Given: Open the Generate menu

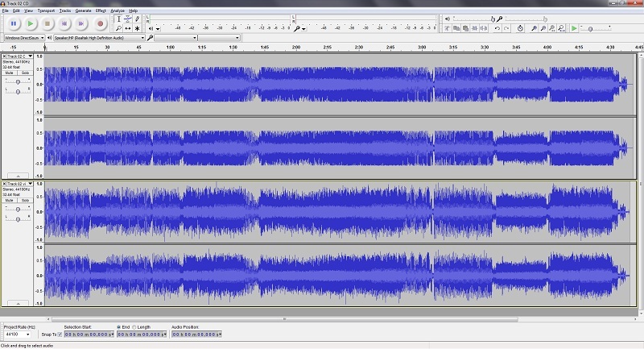Looking at the screenshot, I should point(83,10).
